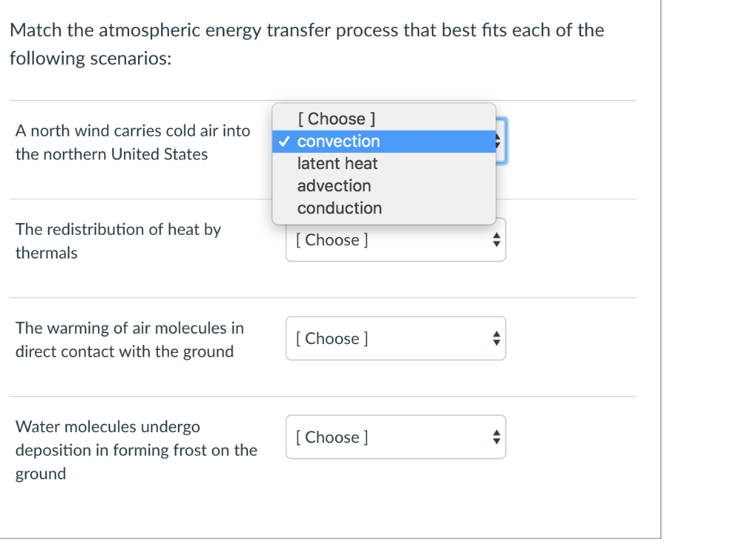Click the stepper arrows on the frost question dropdown

pyautogui.click(x=497, y=436)
